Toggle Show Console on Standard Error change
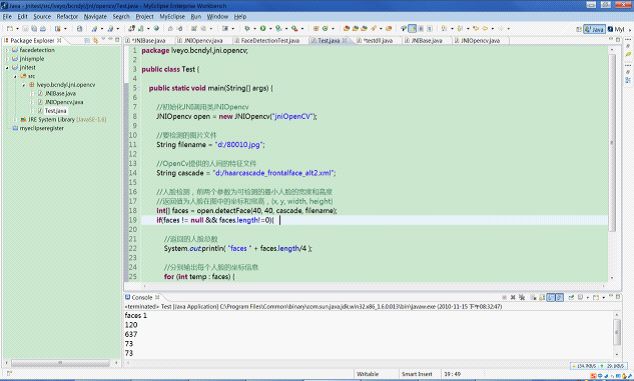Screen dimensions: 634x381 560,297
